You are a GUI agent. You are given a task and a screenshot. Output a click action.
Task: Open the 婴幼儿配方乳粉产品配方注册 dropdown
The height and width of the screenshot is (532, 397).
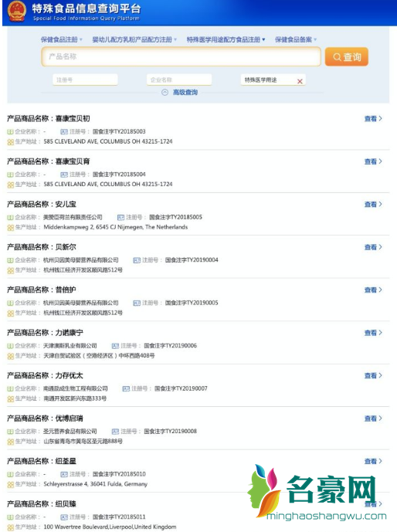pyautogui.click(x=134, y=39)
